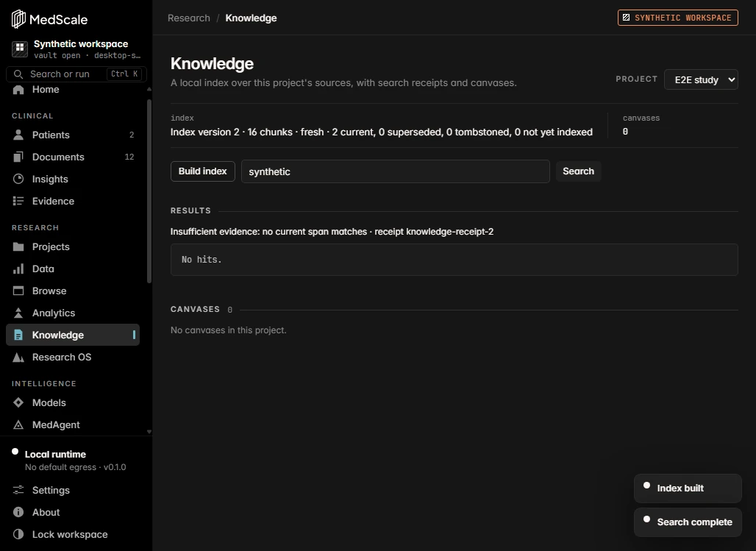
Task: Click the Patients count badge 2
Action: [132, 135]
